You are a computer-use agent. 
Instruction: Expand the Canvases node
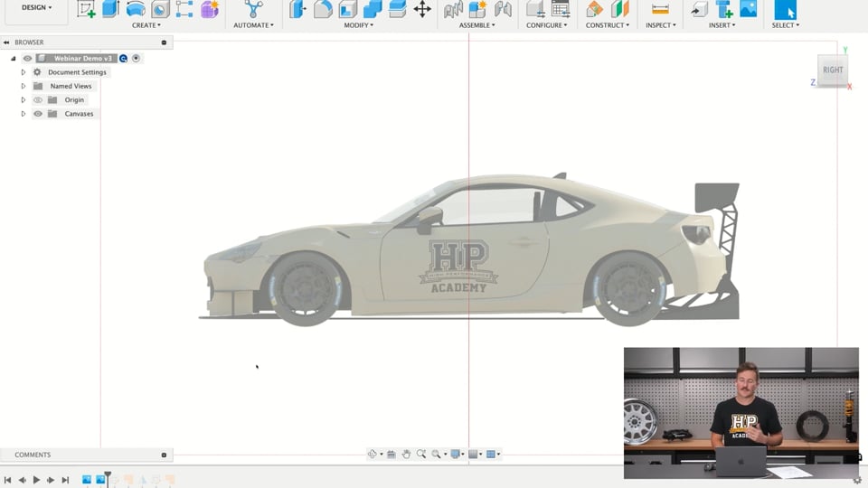click(x=24, y=114)
